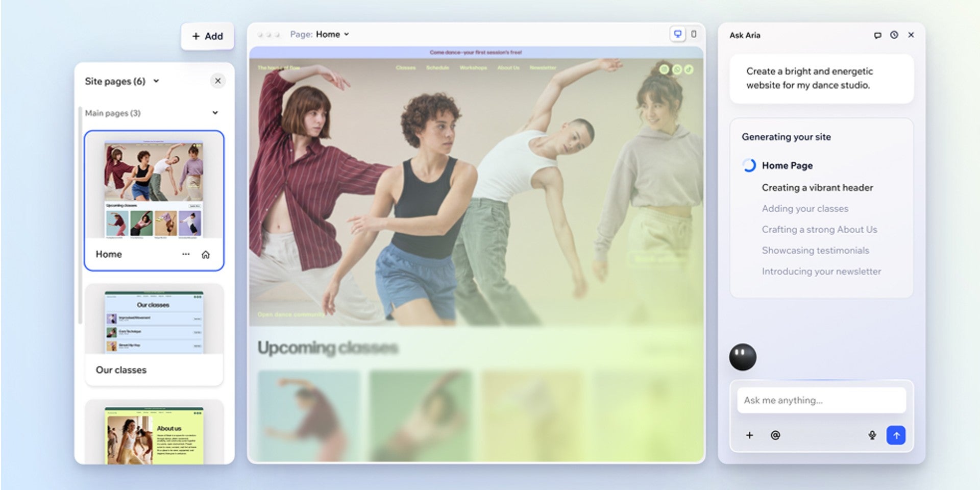Click the microphone voice input icon
Screen dimensions: 980x490
872,435
